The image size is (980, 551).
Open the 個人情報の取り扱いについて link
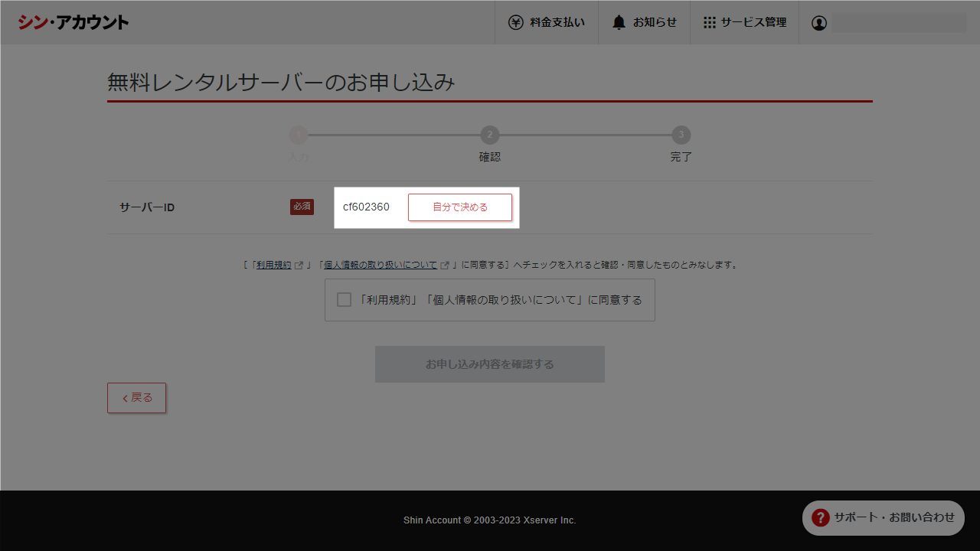click(x=380, y=265)
